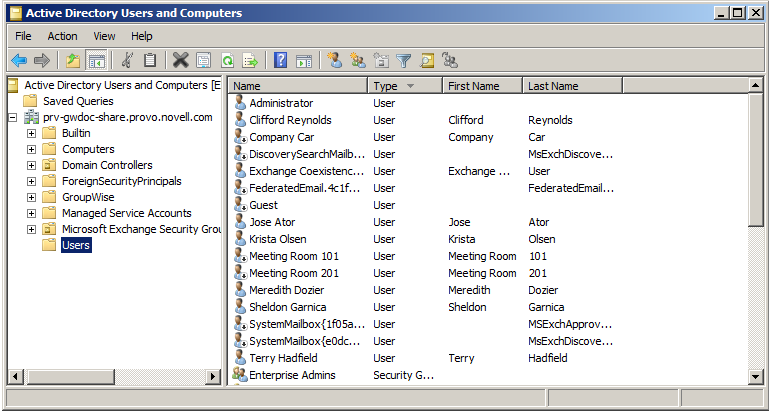Open the Help menu
The height and width of the screenshot is (412, 769).
click(142, 36)
